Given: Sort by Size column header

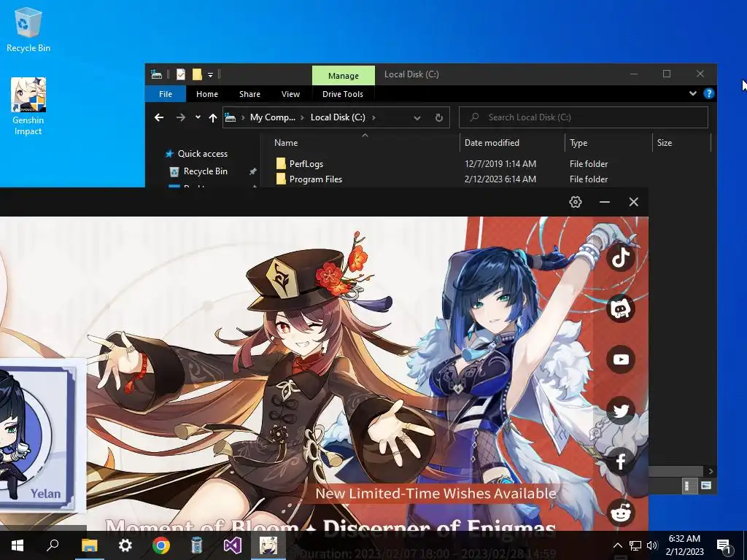Looking at the screenshot, I should [664, 142].
